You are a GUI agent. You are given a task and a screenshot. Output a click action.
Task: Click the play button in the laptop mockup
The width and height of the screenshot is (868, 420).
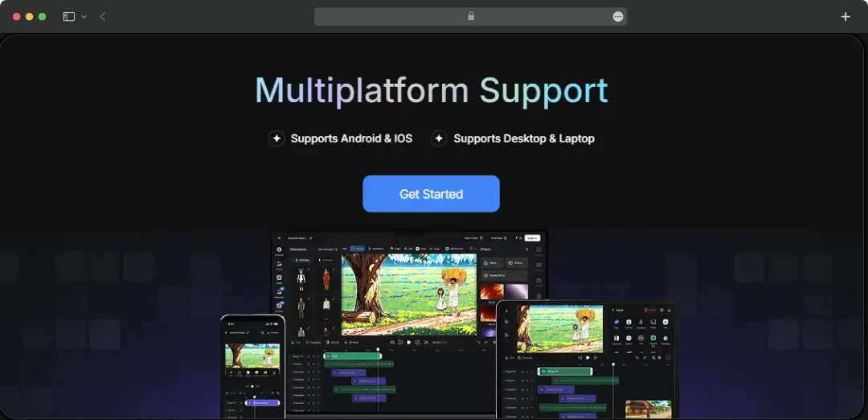point(409,343)
